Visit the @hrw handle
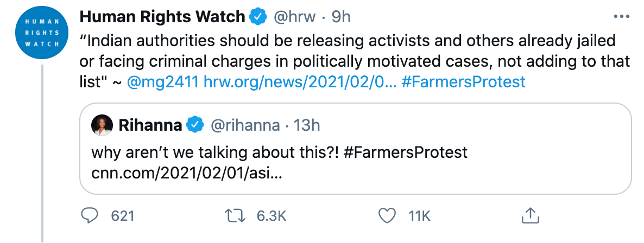644x243 pixels. [x=293, y=17]
